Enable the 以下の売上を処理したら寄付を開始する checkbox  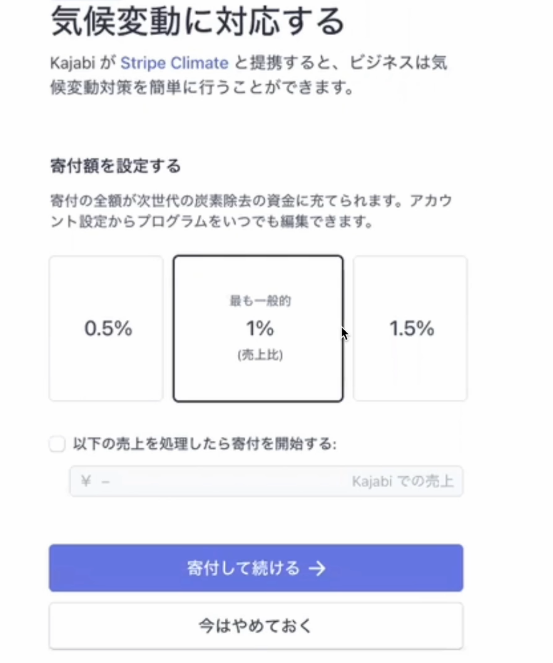point(57,444)
